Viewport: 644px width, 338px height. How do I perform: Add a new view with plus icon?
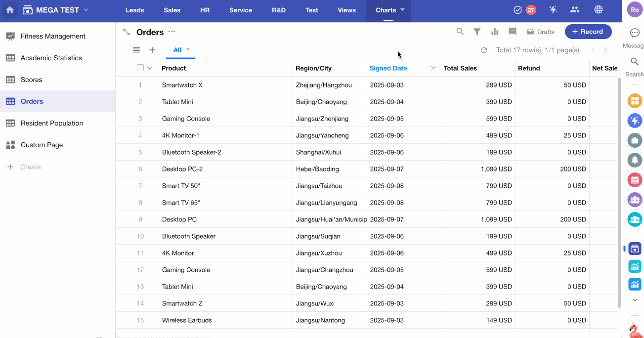(152, 50)
